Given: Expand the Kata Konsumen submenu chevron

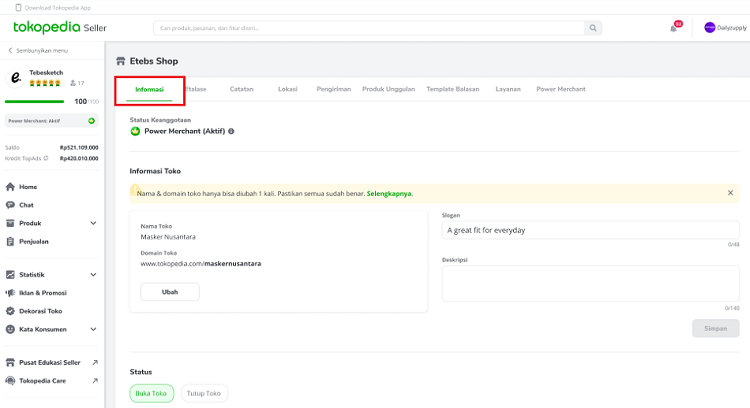Looking at the screenshot, I should click(x=93, y=329).
